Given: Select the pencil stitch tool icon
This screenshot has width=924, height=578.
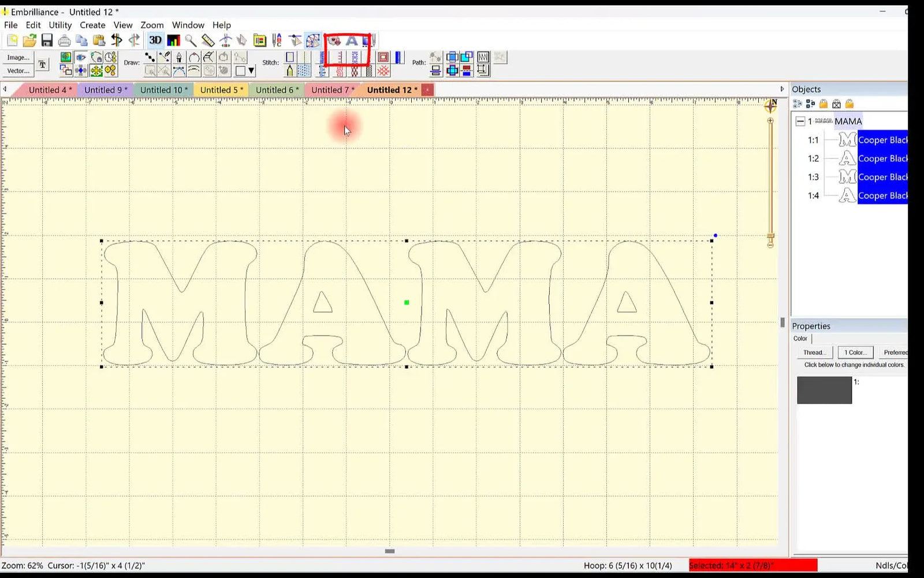Looking at the screenshot, I should coord(290,71).
